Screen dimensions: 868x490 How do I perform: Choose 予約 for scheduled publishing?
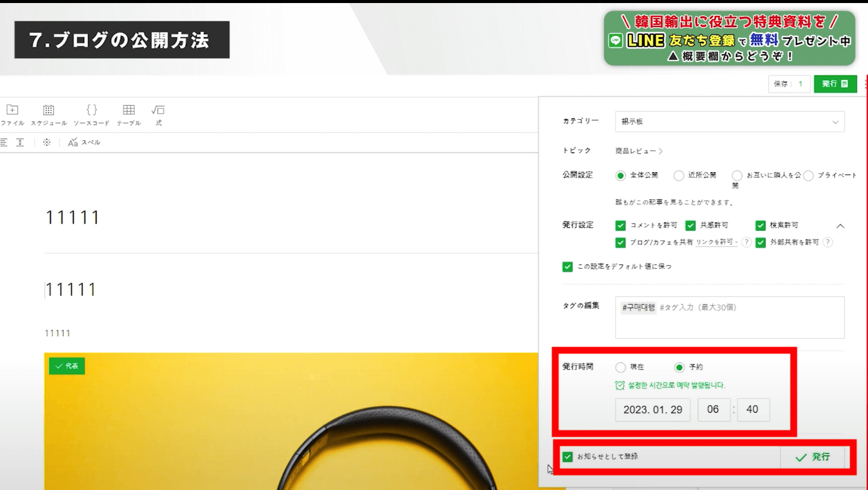click(x=679, y=367)
